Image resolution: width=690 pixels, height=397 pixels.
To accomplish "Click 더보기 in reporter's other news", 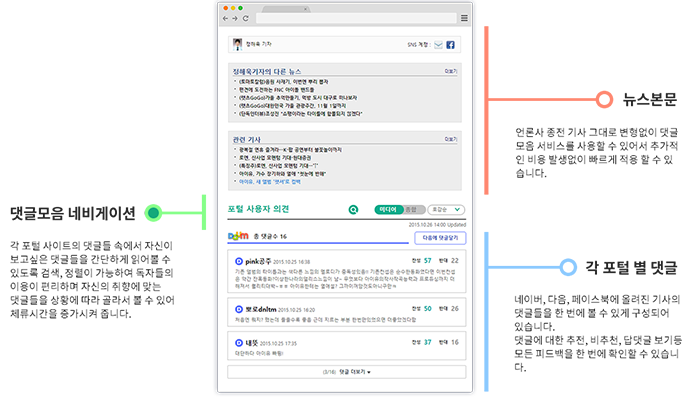I will click(451, 71).
